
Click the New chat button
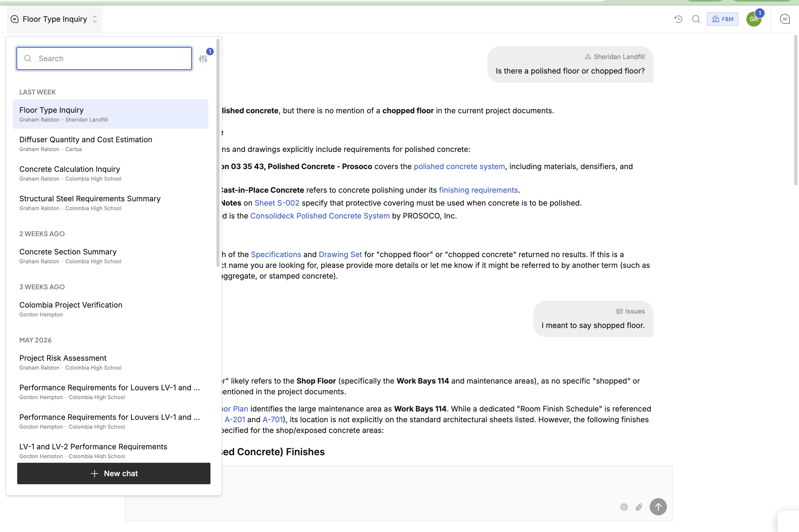pos(114,473)
